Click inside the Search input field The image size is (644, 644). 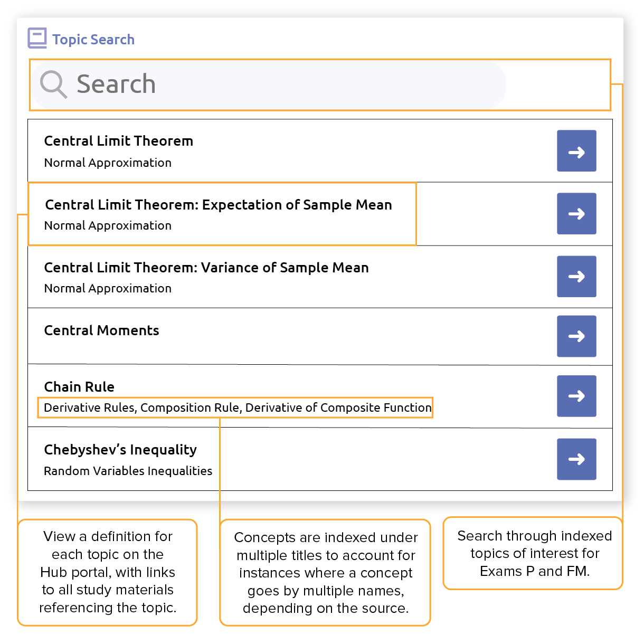coord(264,84)
